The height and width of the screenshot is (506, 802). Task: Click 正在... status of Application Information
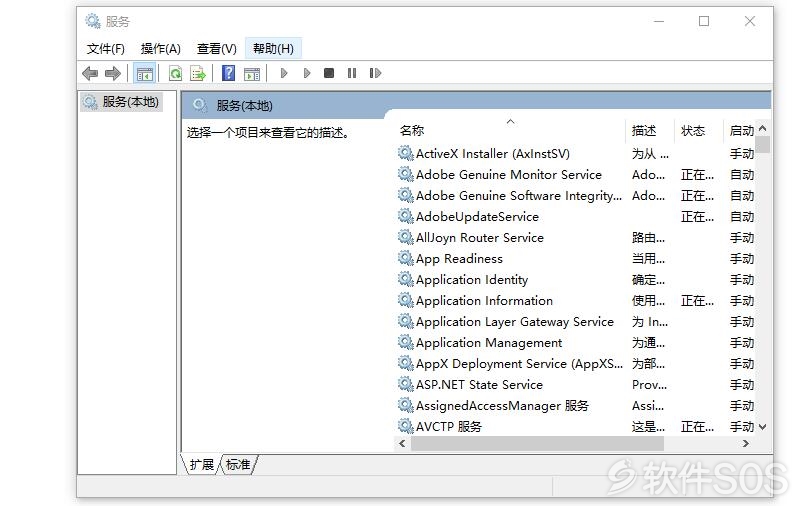697,301
